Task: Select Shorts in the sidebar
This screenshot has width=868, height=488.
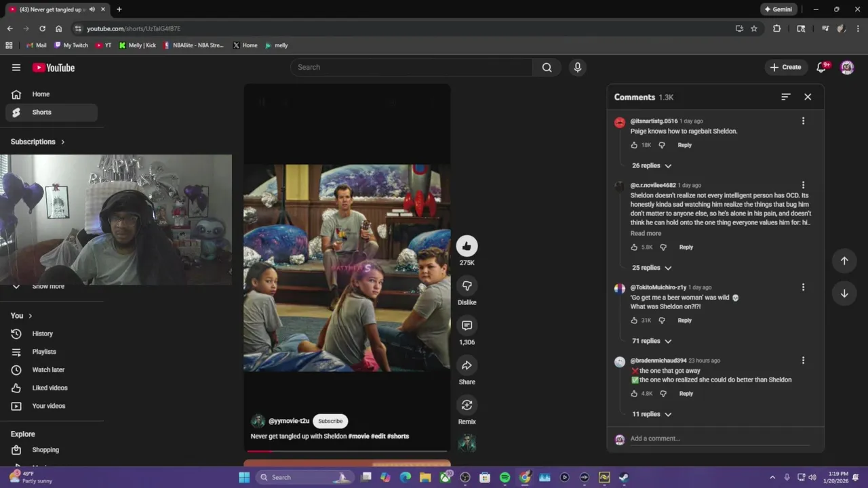Action: 52,113
